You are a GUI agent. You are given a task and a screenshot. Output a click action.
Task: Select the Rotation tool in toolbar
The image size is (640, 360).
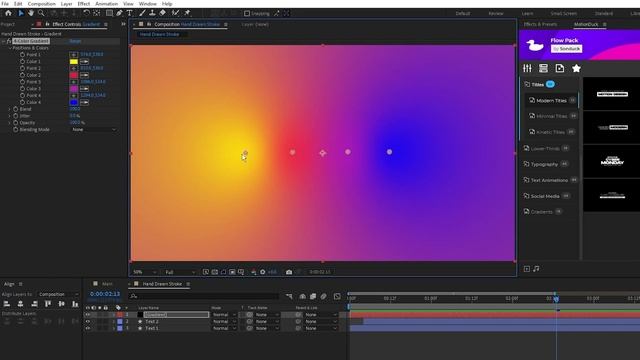pos(86,13)
